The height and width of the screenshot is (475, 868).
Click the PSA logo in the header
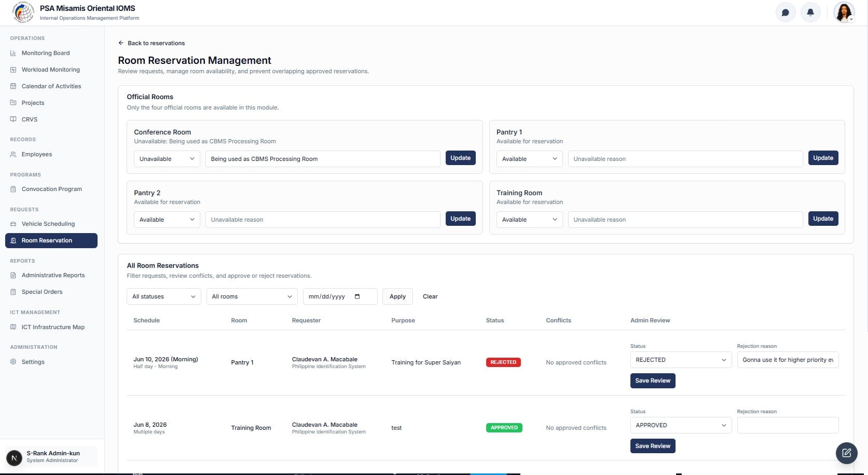click(23, 12)
